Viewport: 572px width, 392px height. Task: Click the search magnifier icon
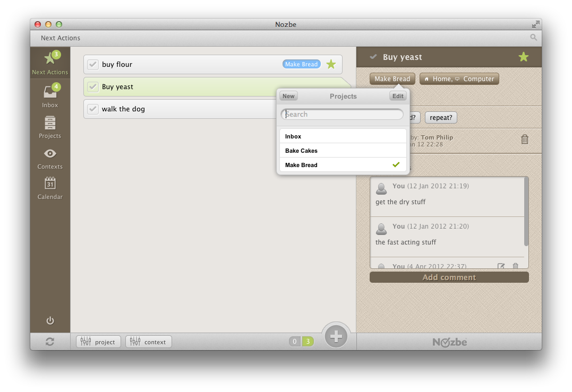(x=533, y=37)
